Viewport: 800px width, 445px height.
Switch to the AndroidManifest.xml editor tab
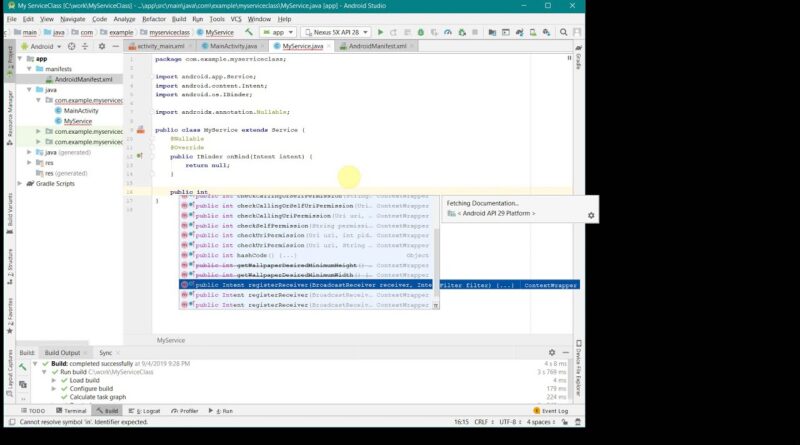coord(377,46)
